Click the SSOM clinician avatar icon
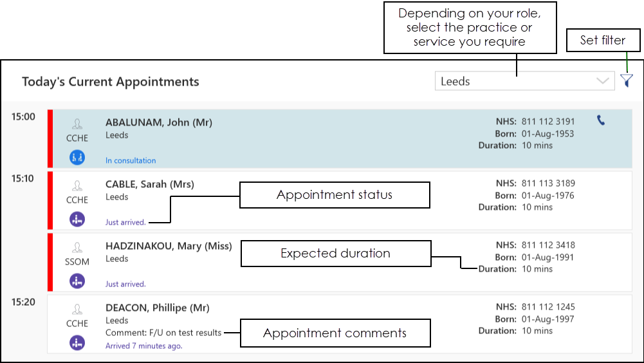The width and height of the screenshot is (644, 363). click(77, 247)
